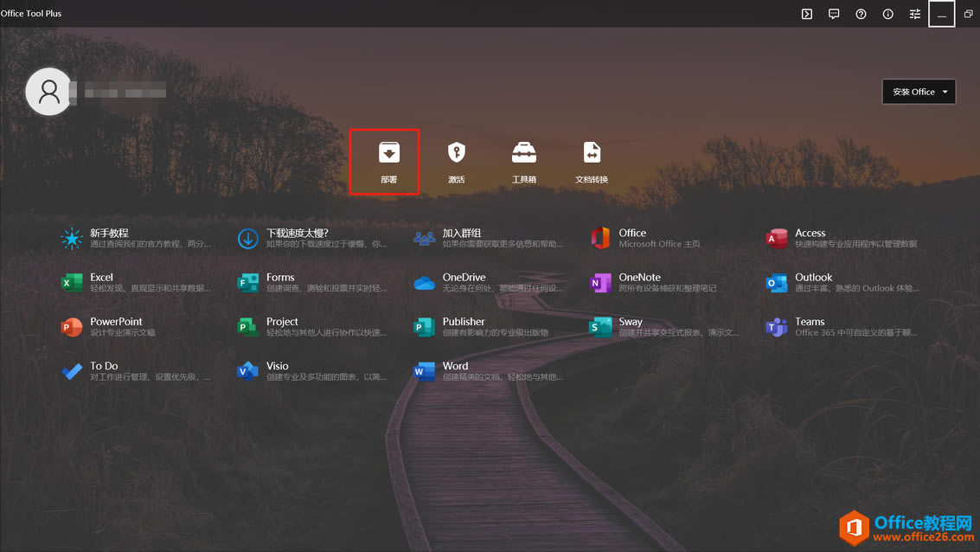Open the Excel link text
980x552 pixels.
(x=101, y=277)
